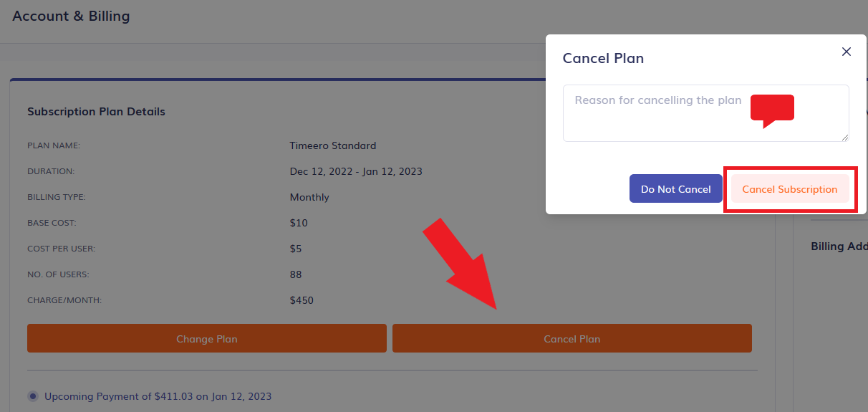Choose Do Not Cancel
868x412 pixels.
coord(676,189)
